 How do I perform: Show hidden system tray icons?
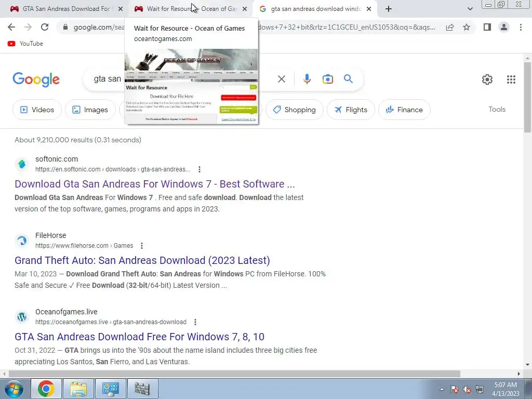coord(442,389)
